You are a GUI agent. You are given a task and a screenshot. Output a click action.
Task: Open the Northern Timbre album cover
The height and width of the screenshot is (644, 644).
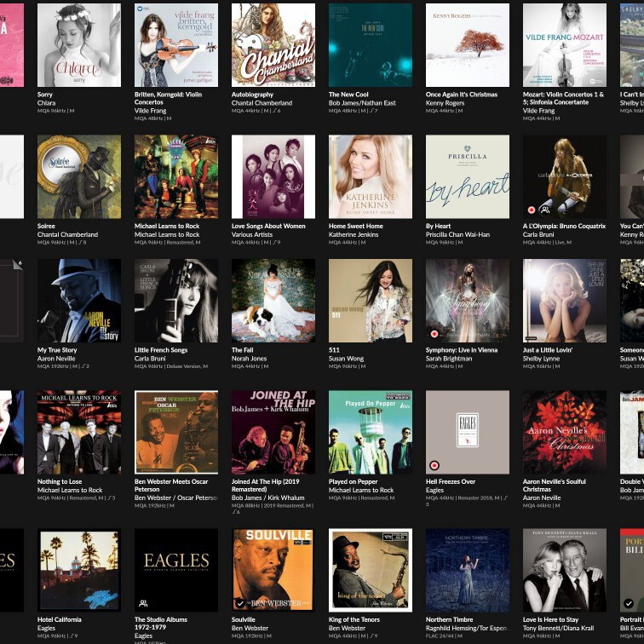[x=468, y=570]
